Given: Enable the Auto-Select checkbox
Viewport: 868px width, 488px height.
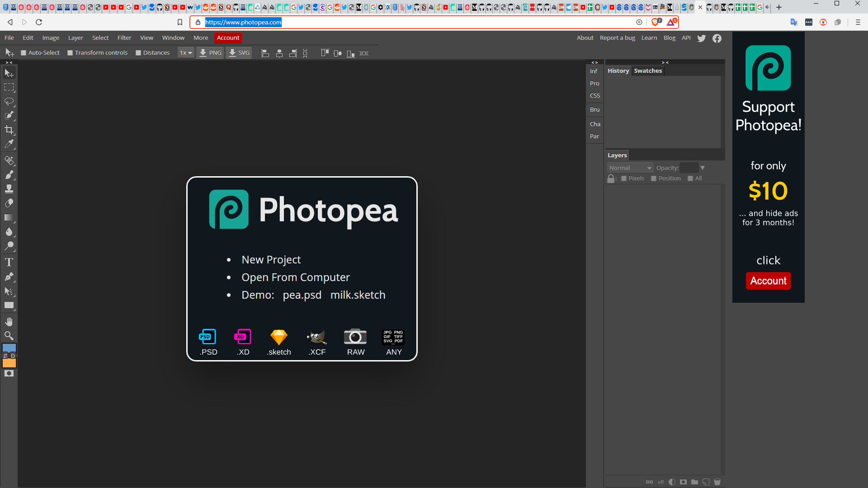Looking at the screenshot, I should pyautogui.click(x=24, y=53).
